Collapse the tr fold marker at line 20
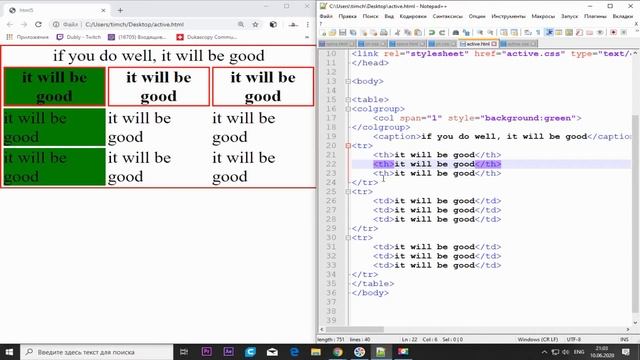The image size is (640, 360). tap(348, 146)
